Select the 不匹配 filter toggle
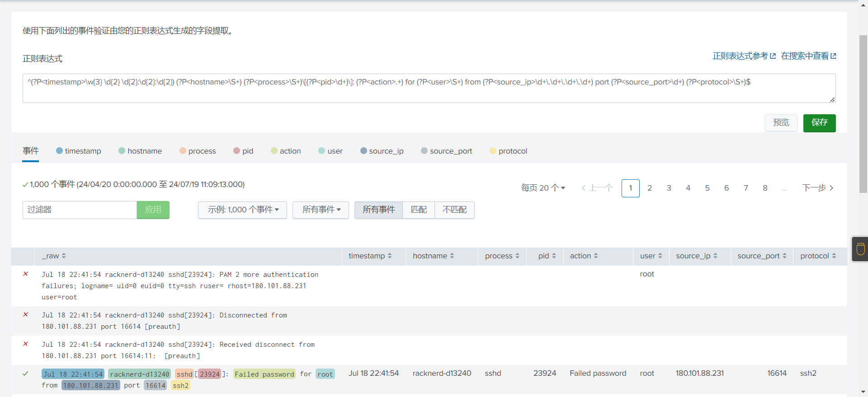This screenshot has height=397, width=868. click(454, 210)
